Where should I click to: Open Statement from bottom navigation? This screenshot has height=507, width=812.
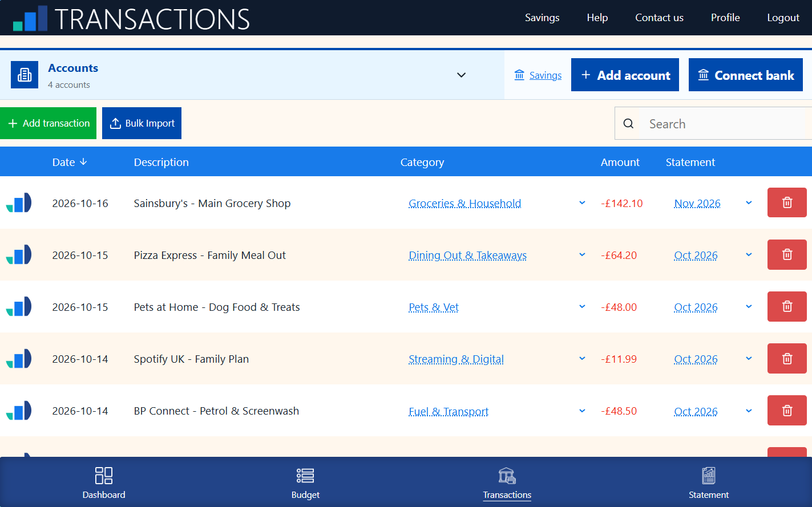pyautogui.click(x=709, y=482)
